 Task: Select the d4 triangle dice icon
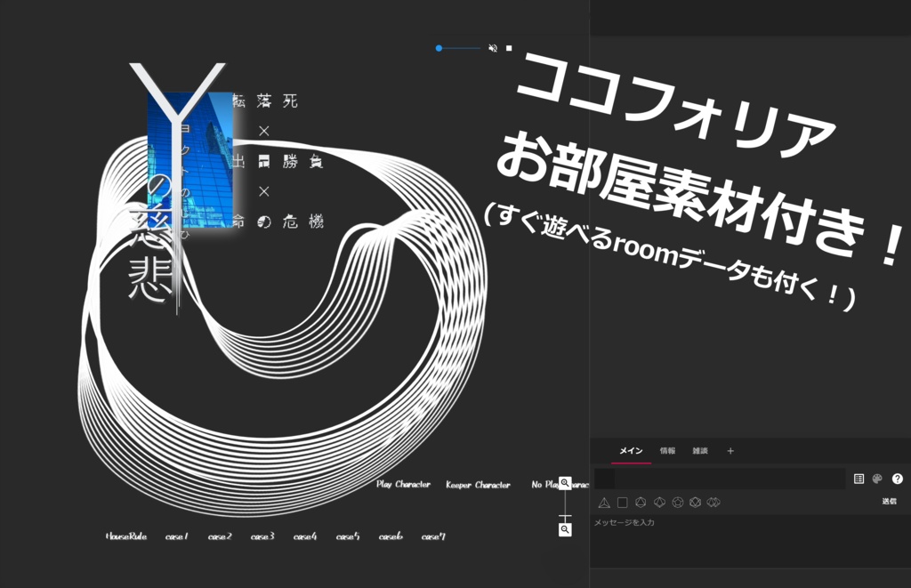click(x=603, y=503)
